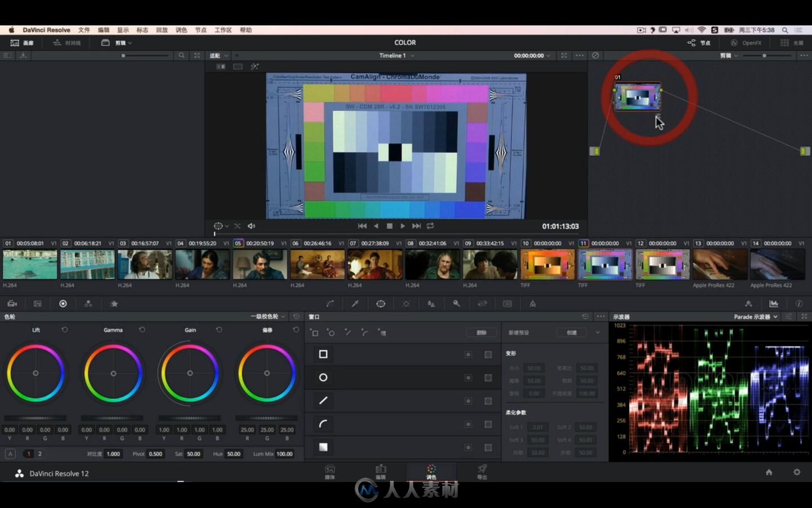Open the primaries wheels mode dropdown
The height and width of the screenshot is (508, 812).
268,317
